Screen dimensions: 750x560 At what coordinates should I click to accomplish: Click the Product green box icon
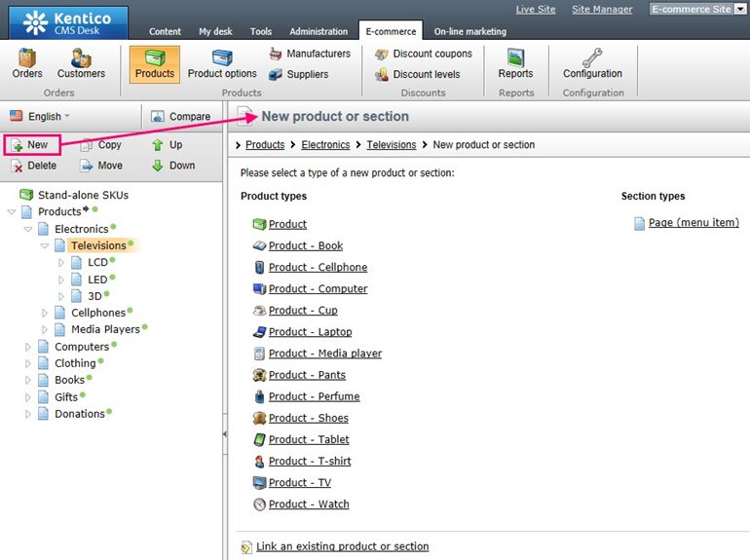259,224
